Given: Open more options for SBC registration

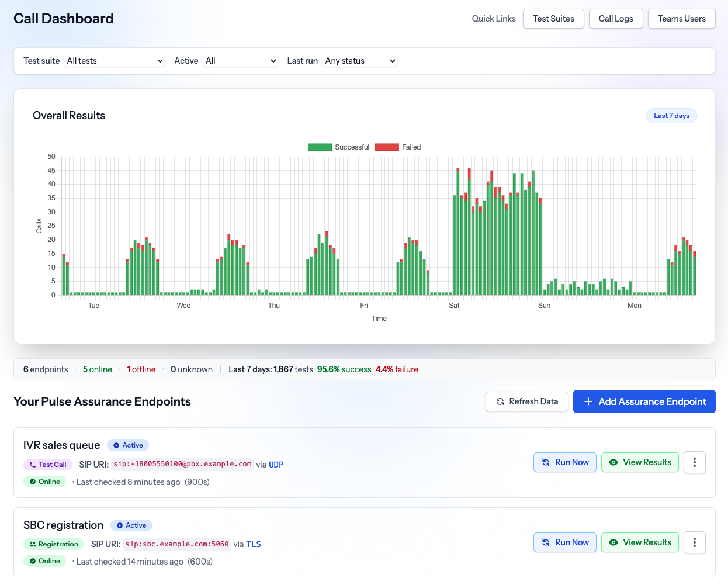Looking at the screenshot, I should 695,542.
